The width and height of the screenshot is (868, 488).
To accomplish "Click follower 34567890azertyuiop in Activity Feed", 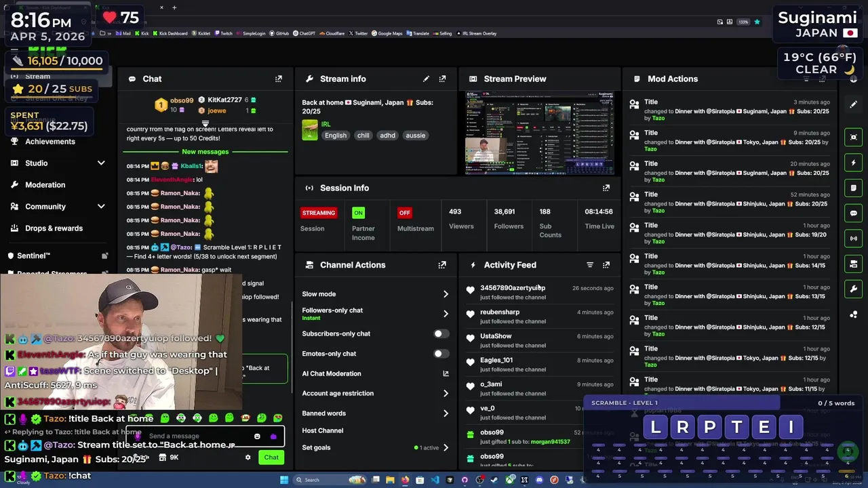I will point(513,288).
